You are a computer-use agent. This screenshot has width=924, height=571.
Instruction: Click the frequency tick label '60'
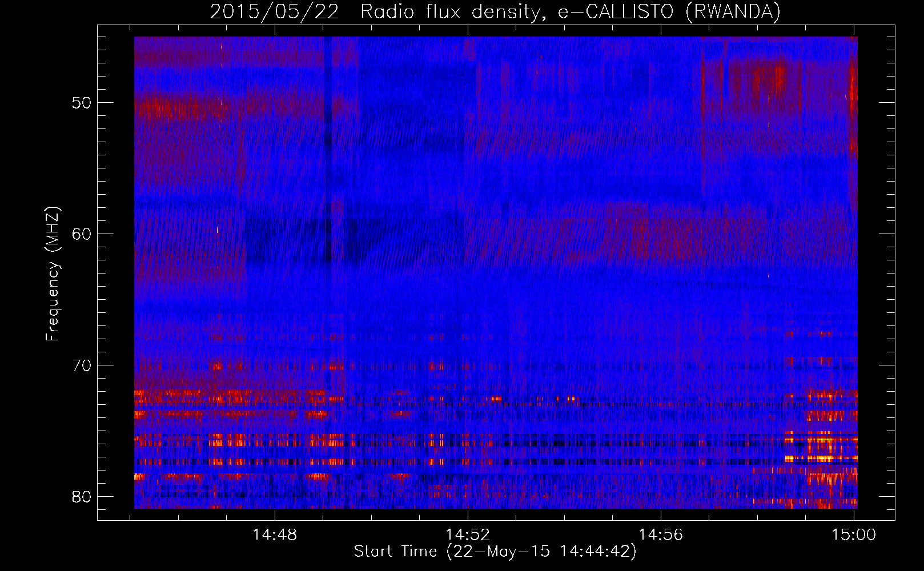tap(82, 234)
